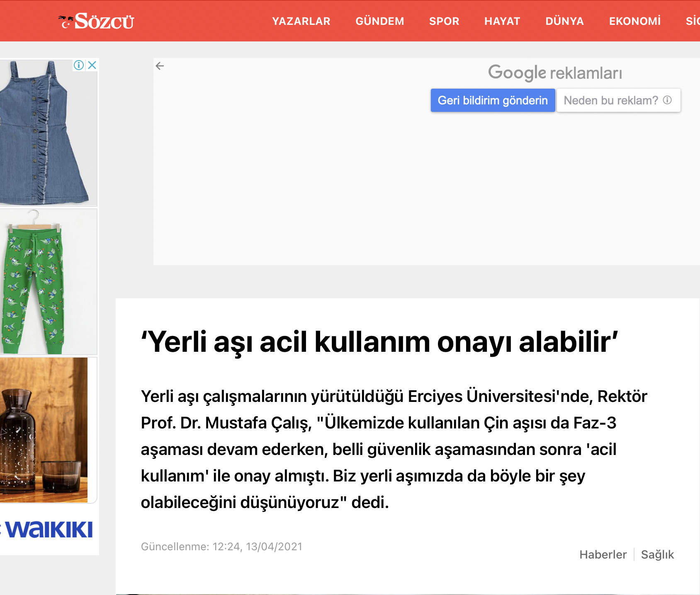700x595 pixels.
Task: Click the 'Yerli aşı acil kullanım' headline
Action: (379, 342)
